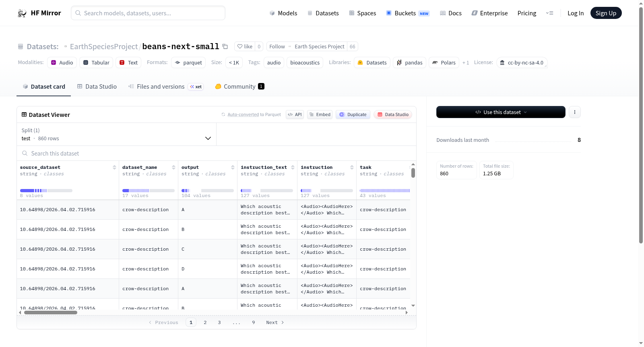This screenshot has height=347, width=644.
Task: Click the heart like icon
Action: (240, 46)
